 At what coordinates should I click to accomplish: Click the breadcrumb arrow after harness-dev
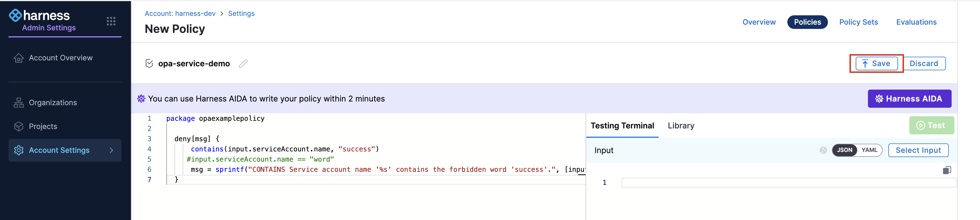(x=222, y=14)
